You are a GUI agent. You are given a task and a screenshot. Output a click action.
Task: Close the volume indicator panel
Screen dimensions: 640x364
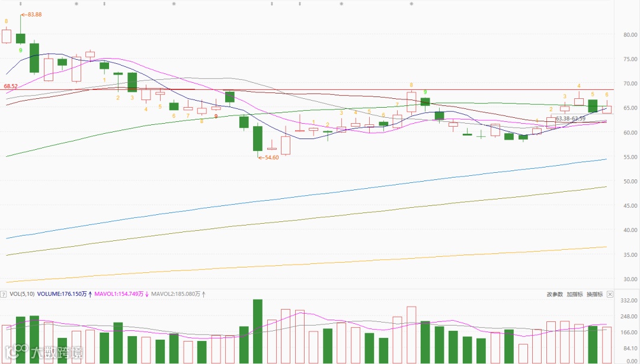tap(610, 294)
